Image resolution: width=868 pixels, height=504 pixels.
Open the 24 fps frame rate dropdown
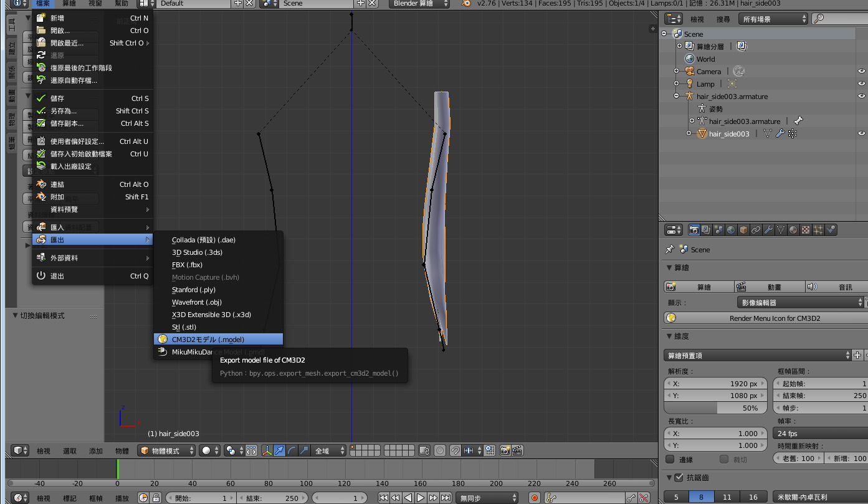point(821,433)
